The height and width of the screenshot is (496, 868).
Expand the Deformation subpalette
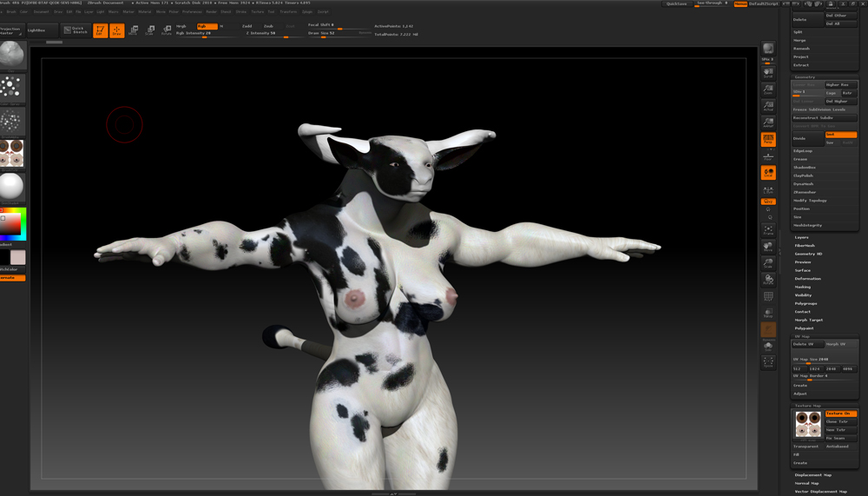pyautogui.click(x=807, y=279)
